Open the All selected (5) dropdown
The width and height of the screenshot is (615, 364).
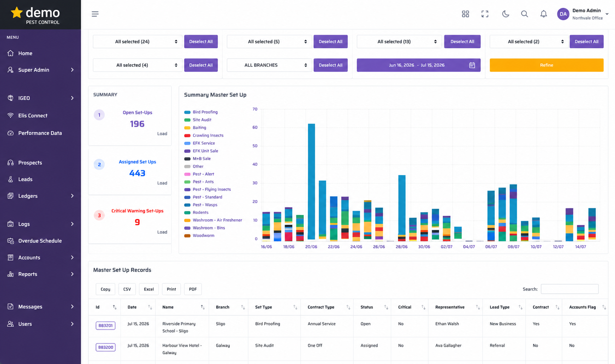tap(269, 41)
